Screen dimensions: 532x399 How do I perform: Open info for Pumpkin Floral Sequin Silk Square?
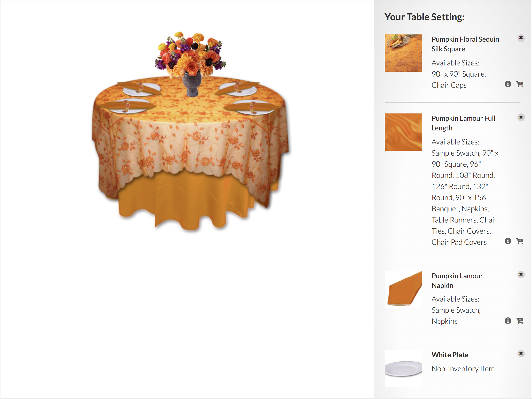click(x=508, y=84)
